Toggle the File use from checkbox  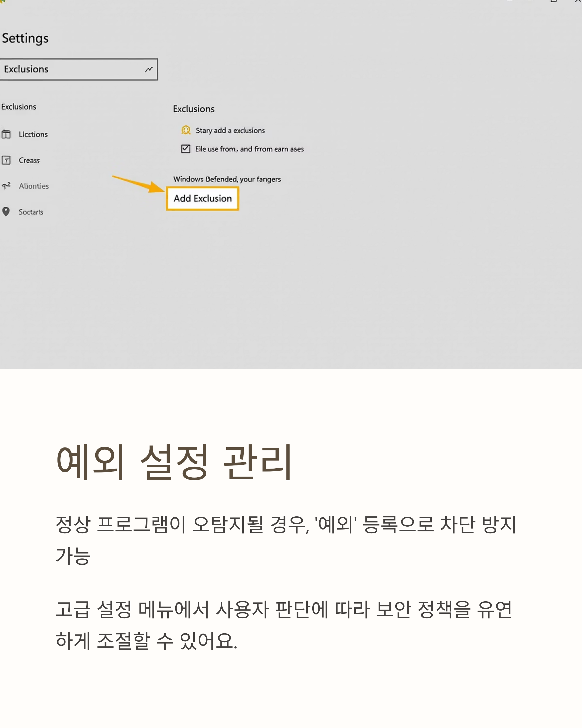(x=186, y=149)
